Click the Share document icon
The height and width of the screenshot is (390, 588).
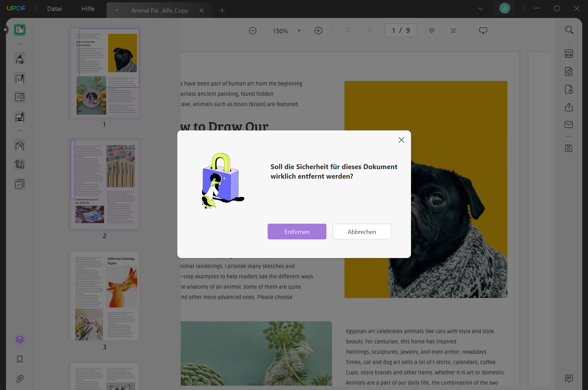(569, 107)
